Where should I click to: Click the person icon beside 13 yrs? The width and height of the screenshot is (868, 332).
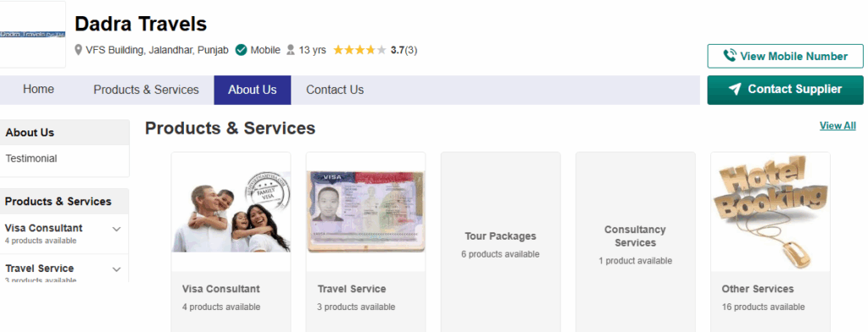point(291,50)
